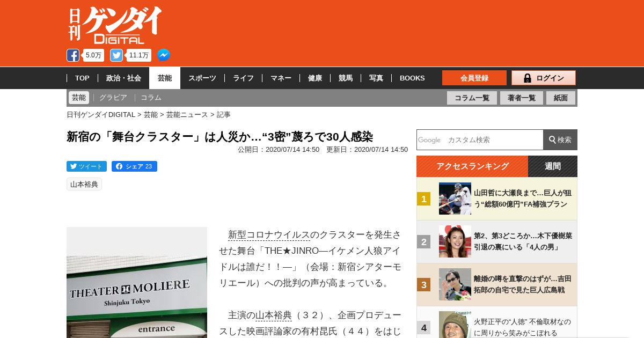This screenshot has width=644, height=338.
Task: Open 政治・社会 navigation section
Action: pyautogui.click(x=123, y=78)
